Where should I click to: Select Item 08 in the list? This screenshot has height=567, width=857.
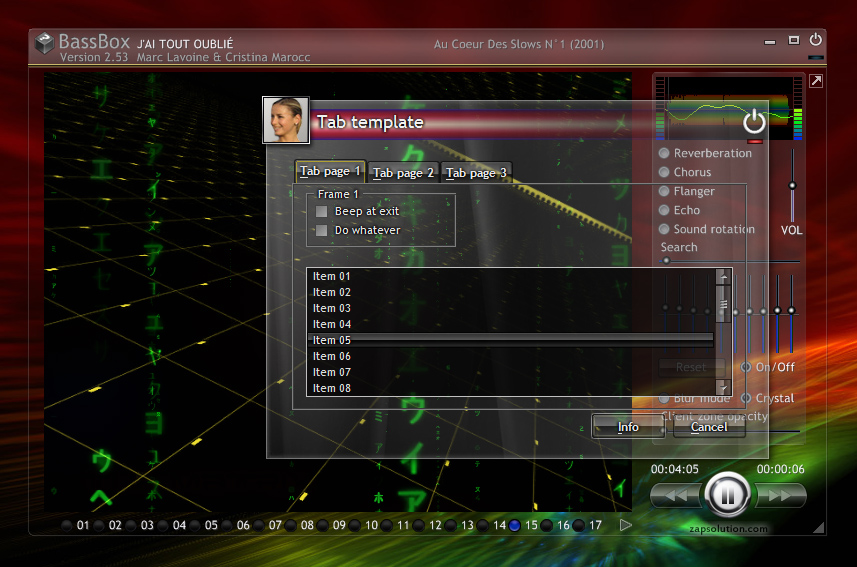click(511, 388)
